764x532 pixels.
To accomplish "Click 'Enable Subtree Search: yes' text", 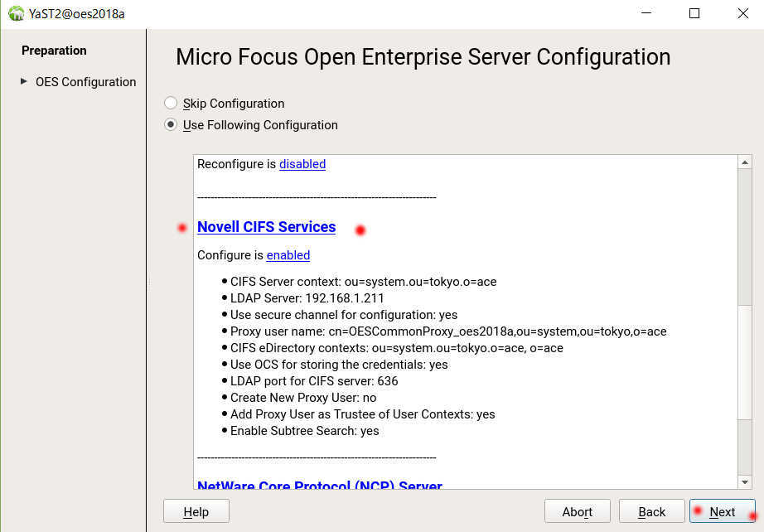I will click(305, 431).
